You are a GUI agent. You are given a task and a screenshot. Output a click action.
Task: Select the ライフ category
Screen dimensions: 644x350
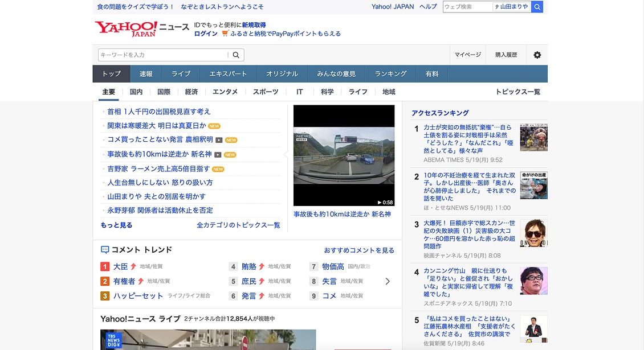pyautogui.click(x=358, y=92)
